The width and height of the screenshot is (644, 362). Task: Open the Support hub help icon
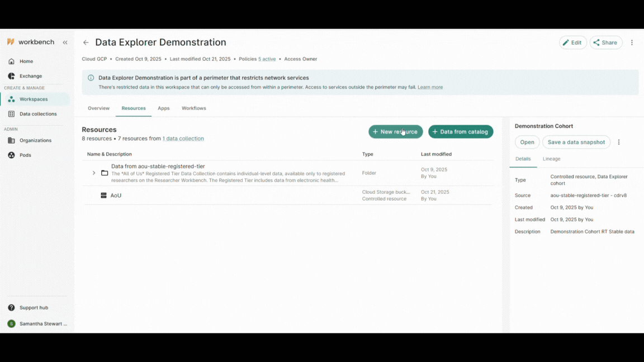(x=12, y=307)
